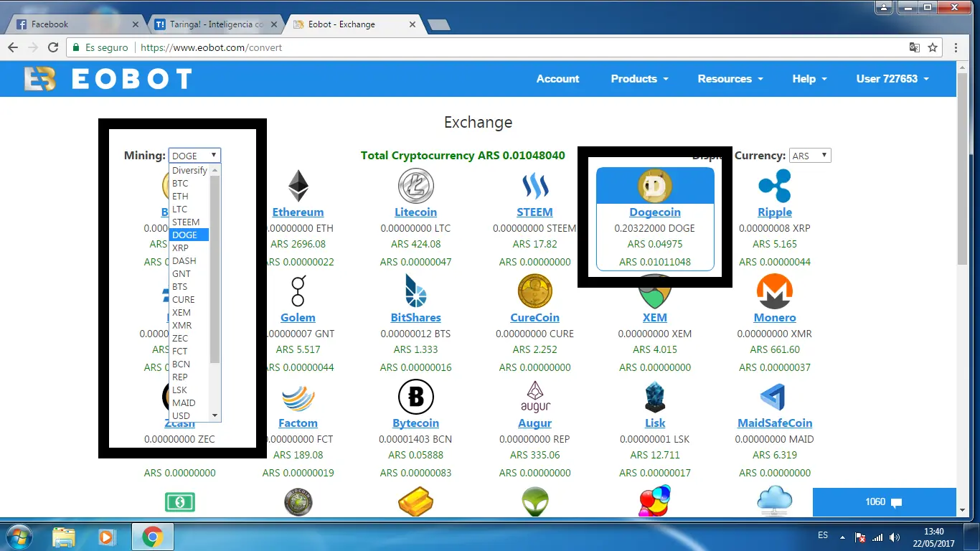This screenshot has height=551, width=980.
Task: Click the CureCoin gold coin icon
Action: click(535, 291)
